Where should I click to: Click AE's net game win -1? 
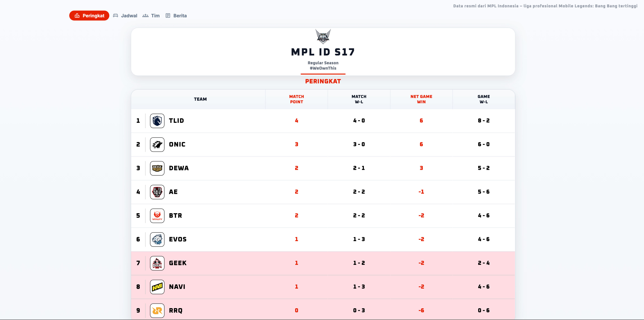click(421, 192)
